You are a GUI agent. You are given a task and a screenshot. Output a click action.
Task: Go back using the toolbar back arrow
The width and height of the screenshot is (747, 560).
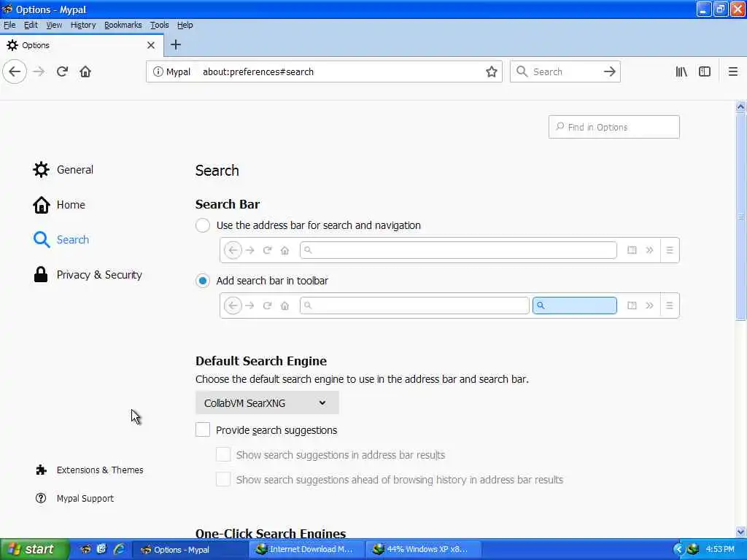tap(15, 72)
